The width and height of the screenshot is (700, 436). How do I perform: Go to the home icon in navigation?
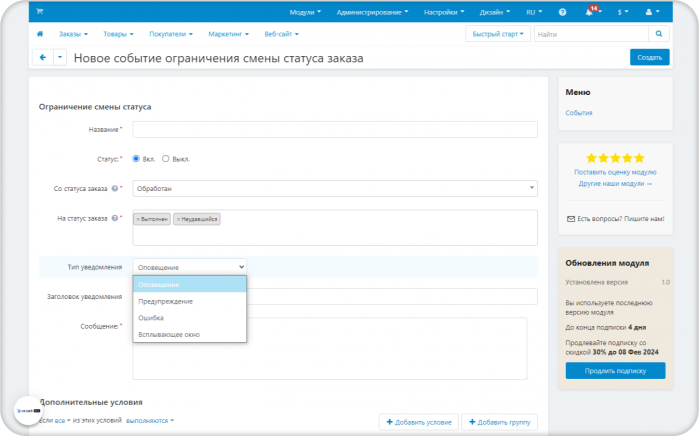click(x=40, y=34)
